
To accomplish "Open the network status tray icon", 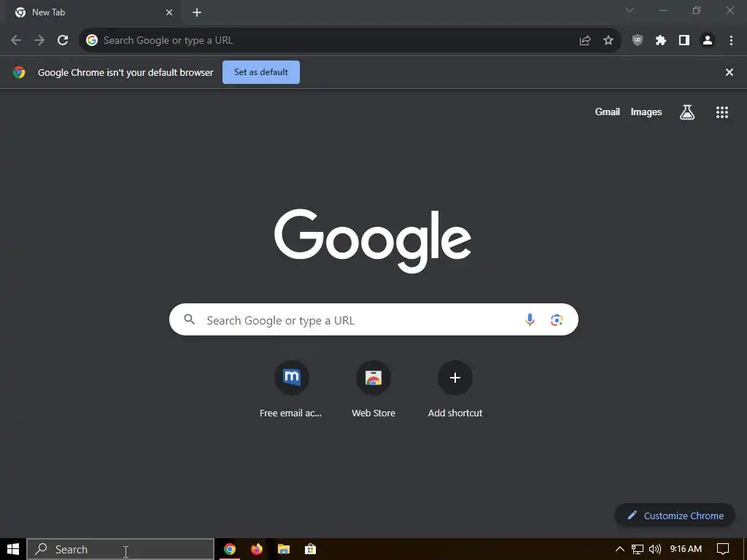I will click(638, 549).
